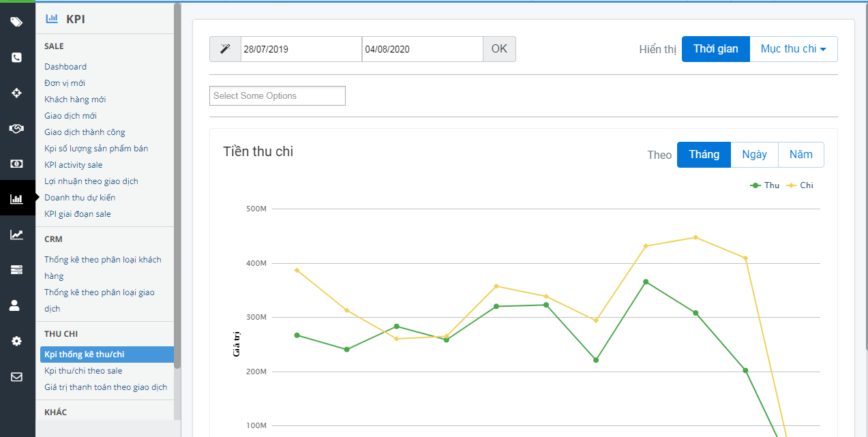Open the handshake deals sidebar icon

17,128
